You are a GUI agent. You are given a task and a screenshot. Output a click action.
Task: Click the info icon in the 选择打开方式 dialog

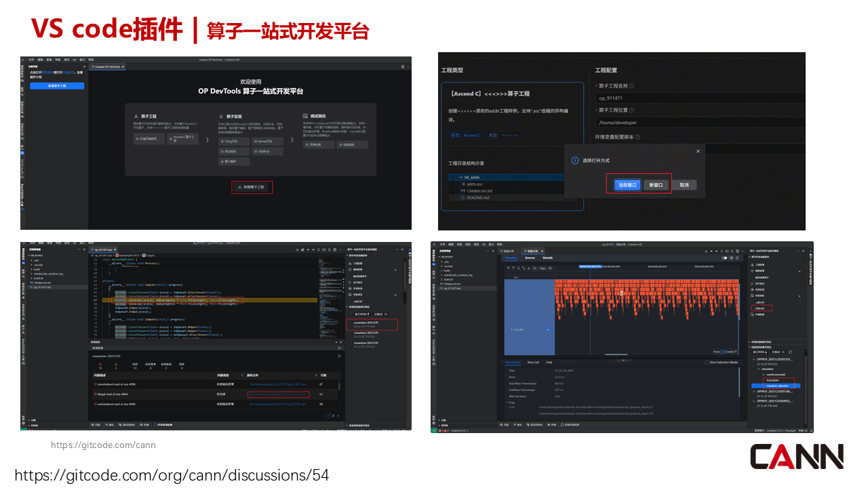[x=574, y=160]
